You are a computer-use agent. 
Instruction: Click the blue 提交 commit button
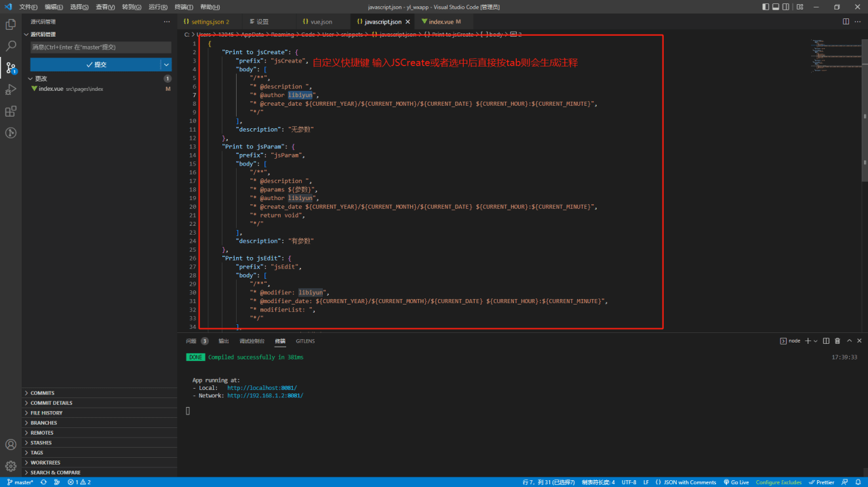95,64
